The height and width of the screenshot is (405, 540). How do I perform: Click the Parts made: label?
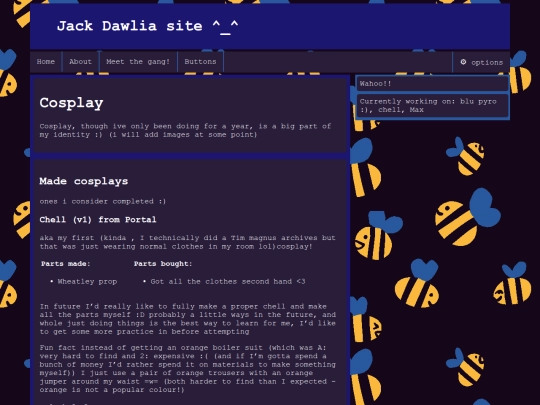[65, 264]
